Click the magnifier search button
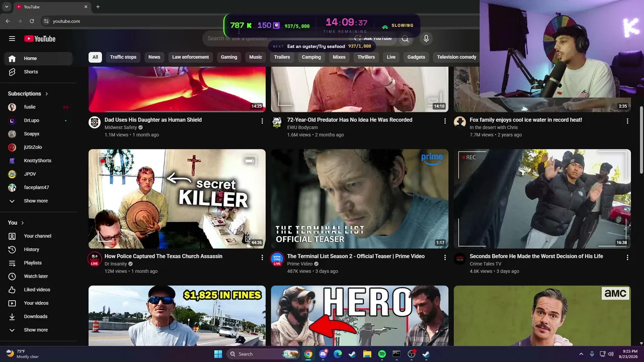 pyautogui.click(x=405, y=38)
